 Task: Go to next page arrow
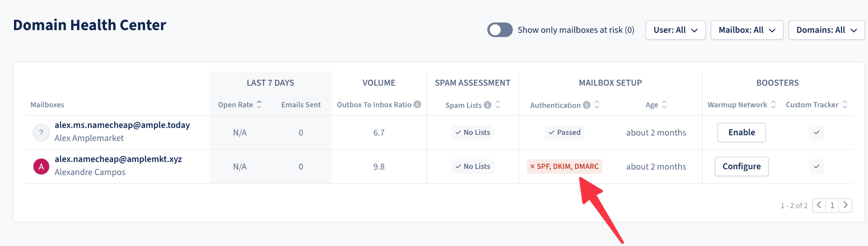846,205
